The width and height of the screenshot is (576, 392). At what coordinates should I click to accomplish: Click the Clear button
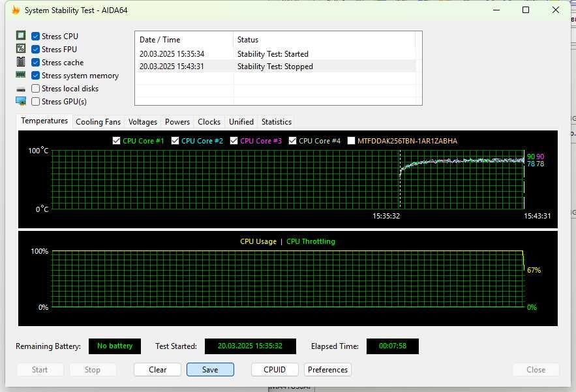coord(158,370)
